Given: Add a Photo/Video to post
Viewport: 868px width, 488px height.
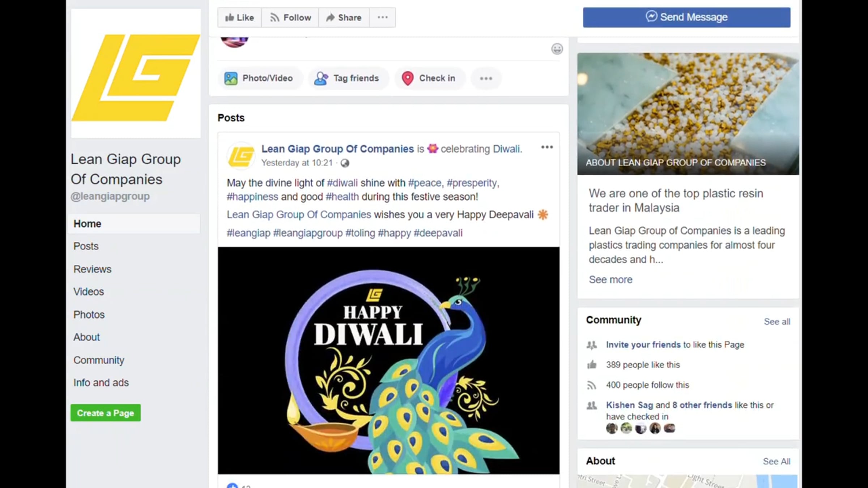Looking at the screenshot, I should click(x=259, y=78).
